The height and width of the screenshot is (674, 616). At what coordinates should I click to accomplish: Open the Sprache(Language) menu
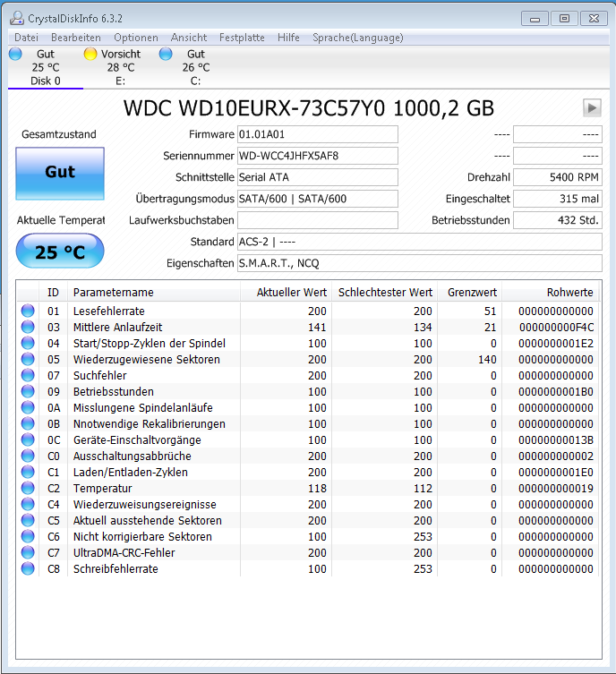[x=357, y=38]
